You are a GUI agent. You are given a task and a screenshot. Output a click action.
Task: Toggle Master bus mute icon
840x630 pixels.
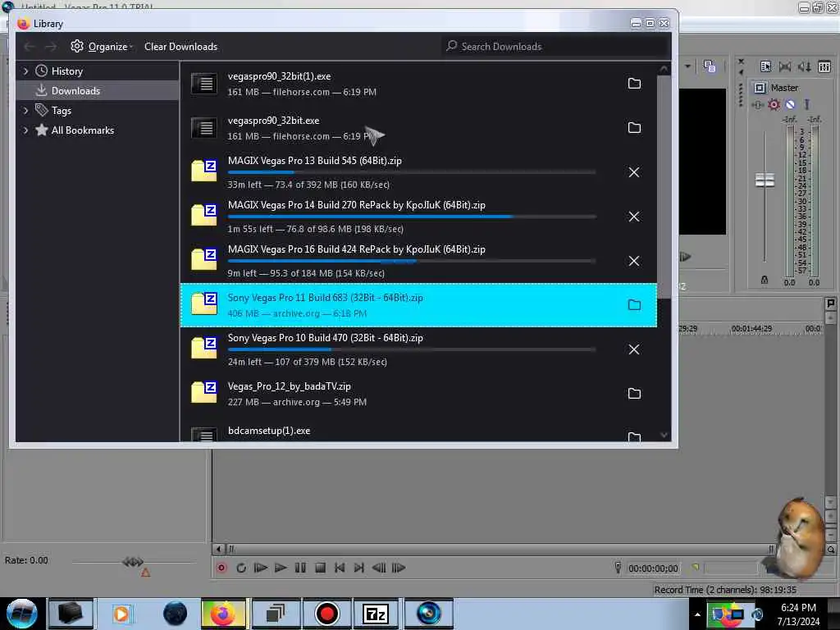790,104
